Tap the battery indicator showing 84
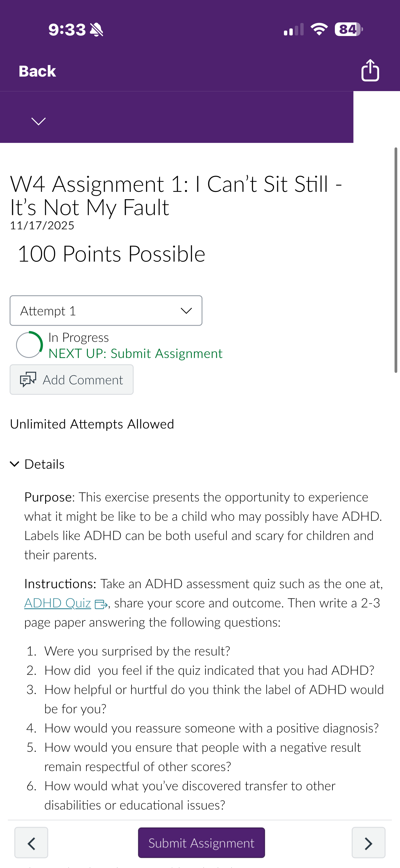The image size is (400, 868). tap(348, 29)
